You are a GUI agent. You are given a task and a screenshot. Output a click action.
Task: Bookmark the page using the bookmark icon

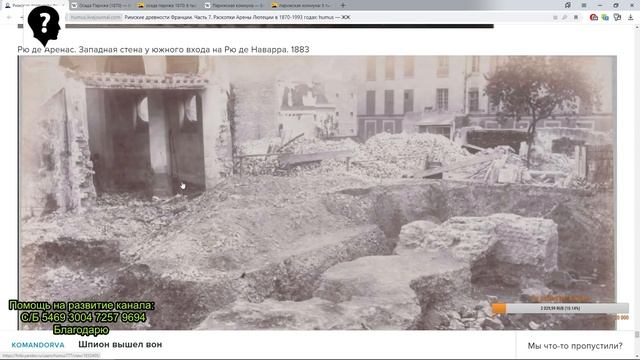576,18
